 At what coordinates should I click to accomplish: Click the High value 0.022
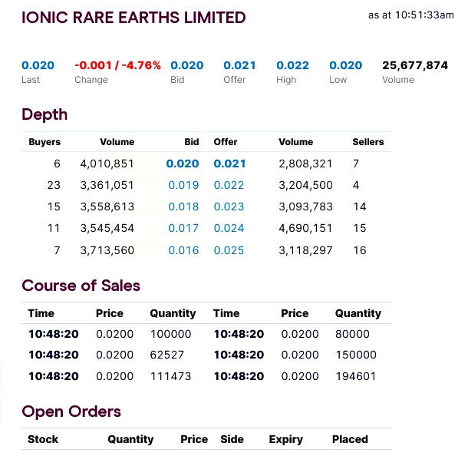tap(292, 65)
